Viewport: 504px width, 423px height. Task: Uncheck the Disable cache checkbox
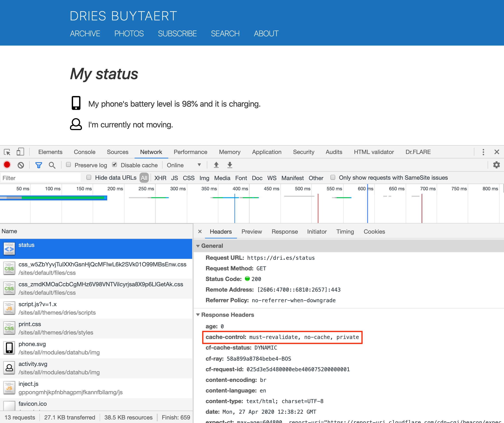coord(114,165)
